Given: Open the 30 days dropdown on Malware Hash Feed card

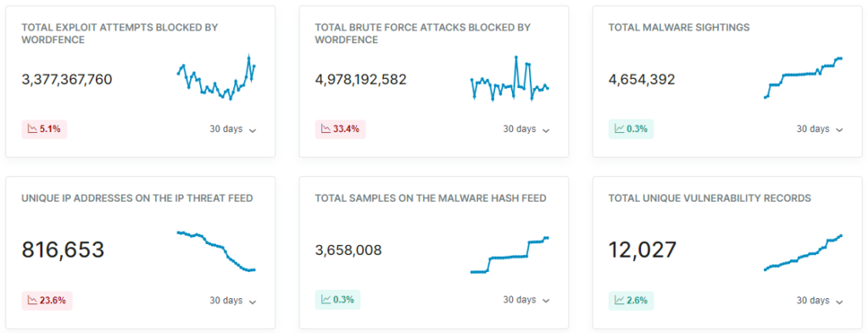Looking at the screenshot, I should pos(526,300).
